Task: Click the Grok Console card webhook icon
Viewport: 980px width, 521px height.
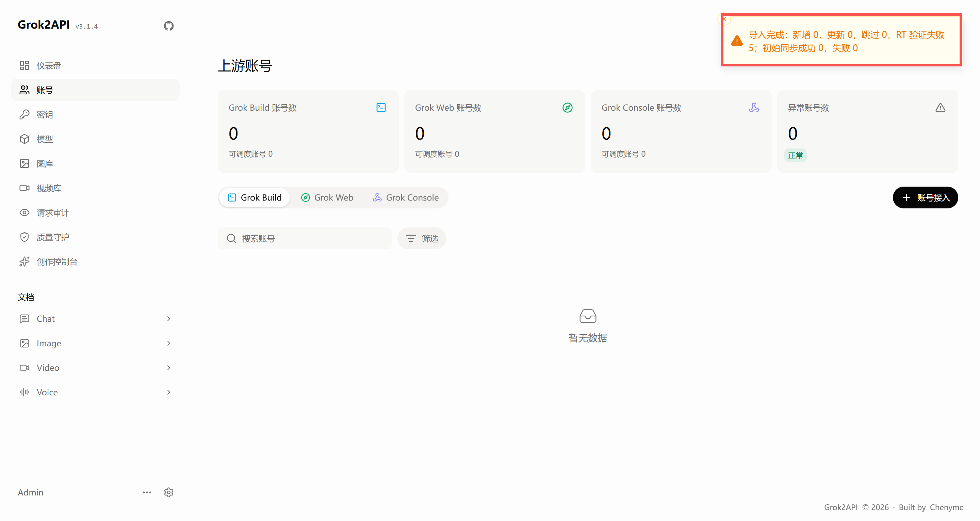Action: [754, 108]
